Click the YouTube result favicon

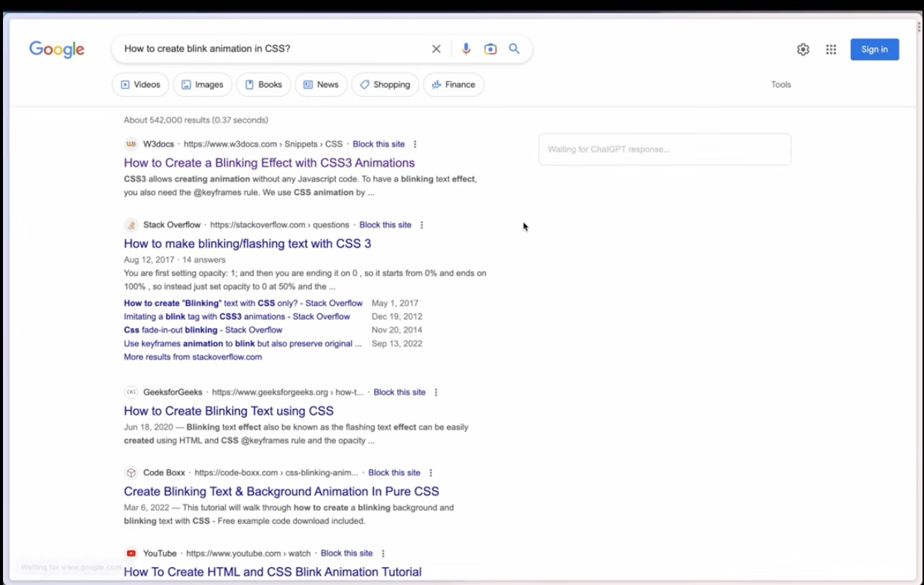point(131,553)
